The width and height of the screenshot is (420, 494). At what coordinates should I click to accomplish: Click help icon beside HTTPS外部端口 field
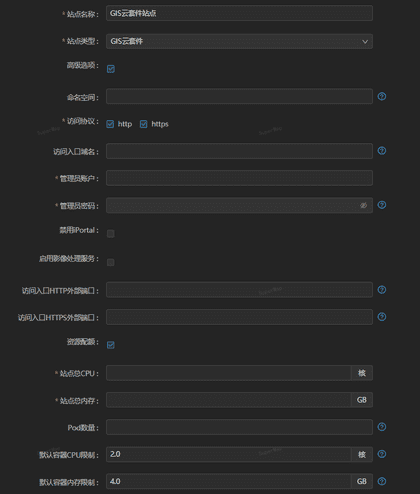pos(382,317)
